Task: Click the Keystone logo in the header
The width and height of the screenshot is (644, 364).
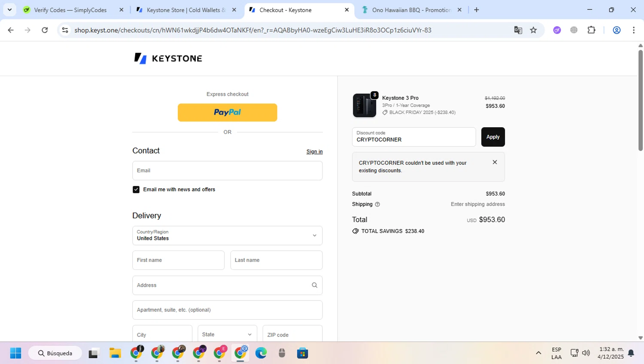Action: coord(168,58)
